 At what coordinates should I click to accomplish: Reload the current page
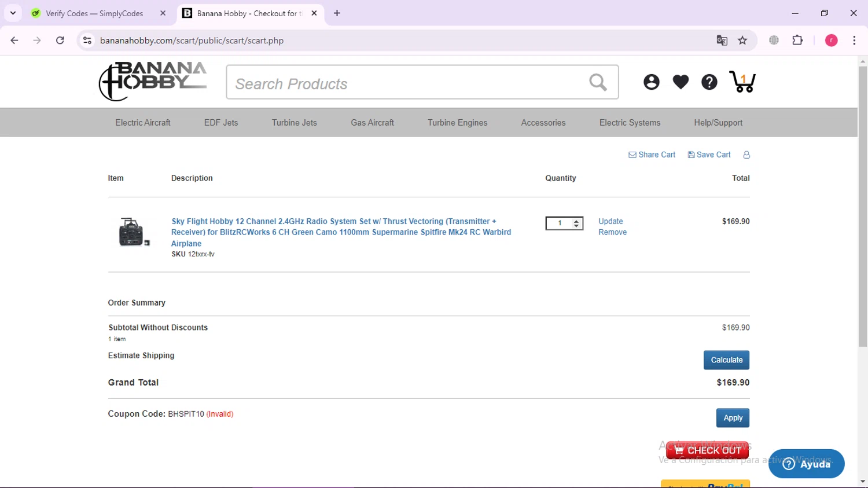[x=60, y=41]
